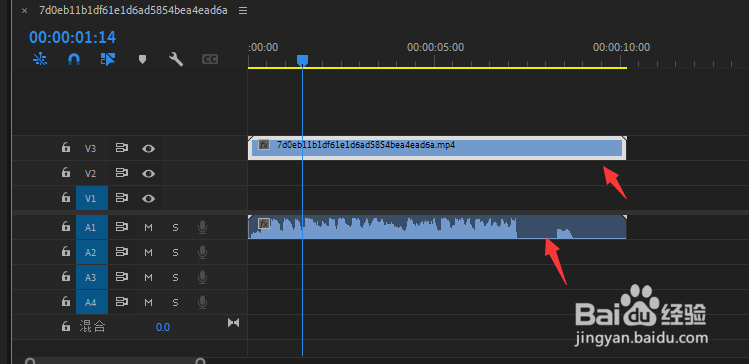The height and width of the screenshot is (364, 749).
Task: Toggle lock on track A2
Action: click(65, 252)
